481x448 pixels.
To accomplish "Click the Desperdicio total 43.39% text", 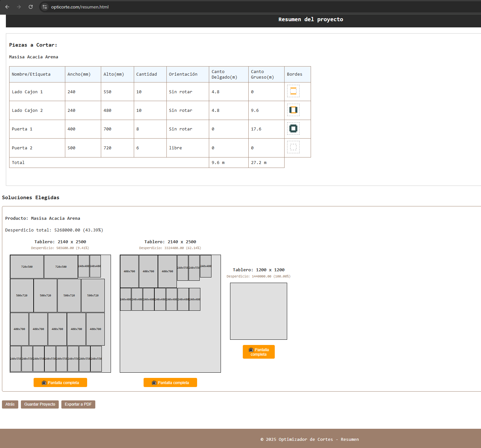I will (x=54, y=230).
